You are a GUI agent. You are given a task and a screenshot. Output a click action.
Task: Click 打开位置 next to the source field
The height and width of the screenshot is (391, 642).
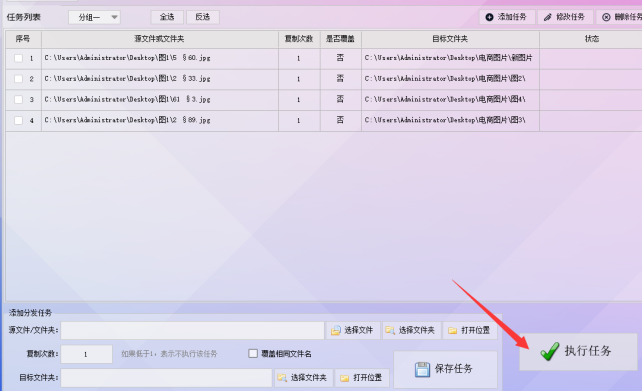pyautogui.click(x=470, y=330)
